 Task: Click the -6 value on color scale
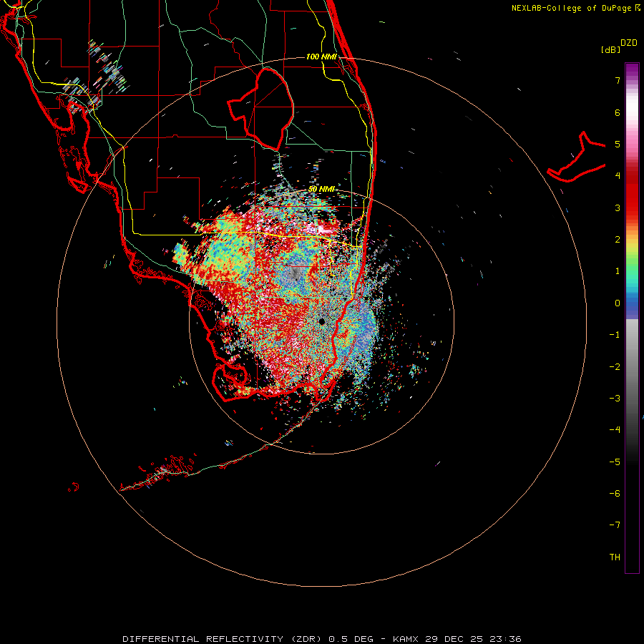[x=615, y=494]
